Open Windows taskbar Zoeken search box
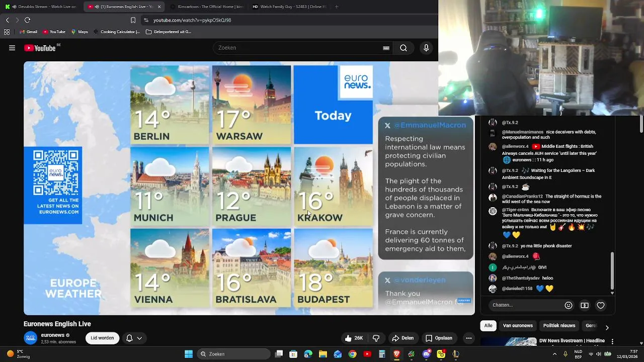The image size is (644, 362). pyautogui.click(x=234, y=354)
